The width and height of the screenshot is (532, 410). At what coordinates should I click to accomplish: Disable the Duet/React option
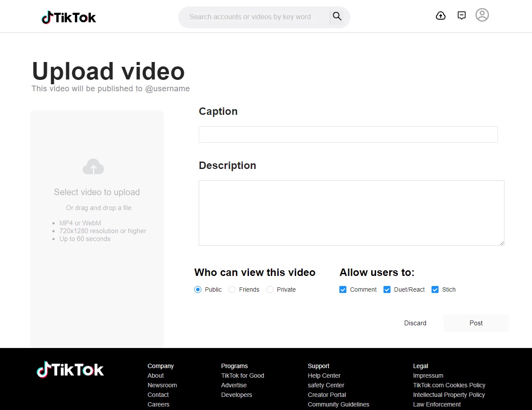387,289
